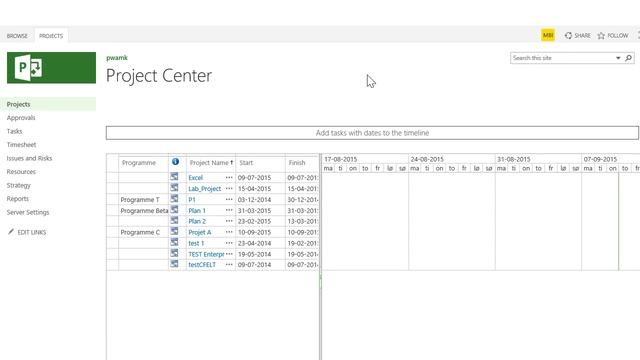Click the SHARE icon button
This screenshot has height=360, width=640.
[568, 36]
